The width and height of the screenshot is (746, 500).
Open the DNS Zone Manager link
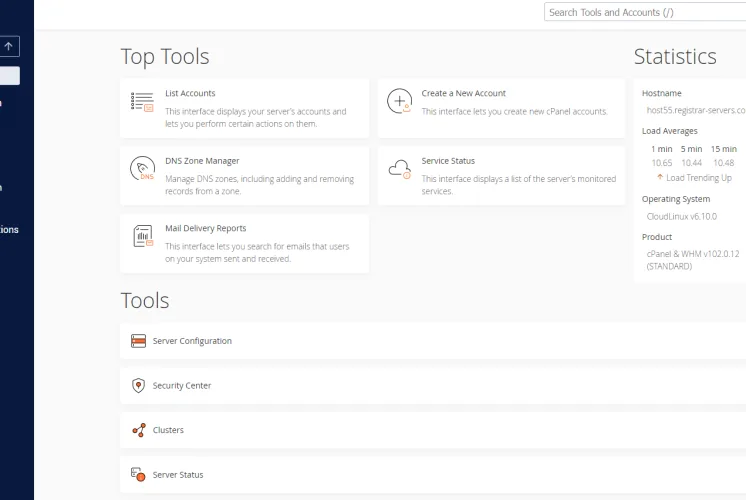202,161
